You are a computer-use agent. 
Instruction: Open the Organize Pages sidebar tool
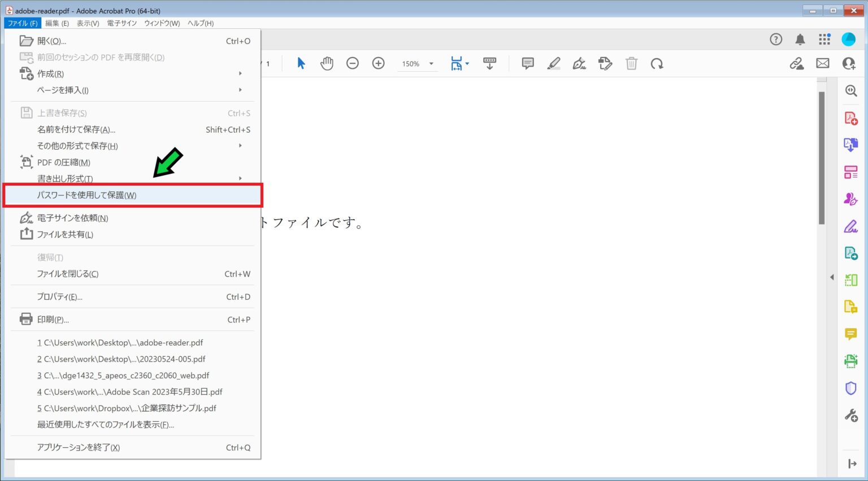tap(851, 280)
